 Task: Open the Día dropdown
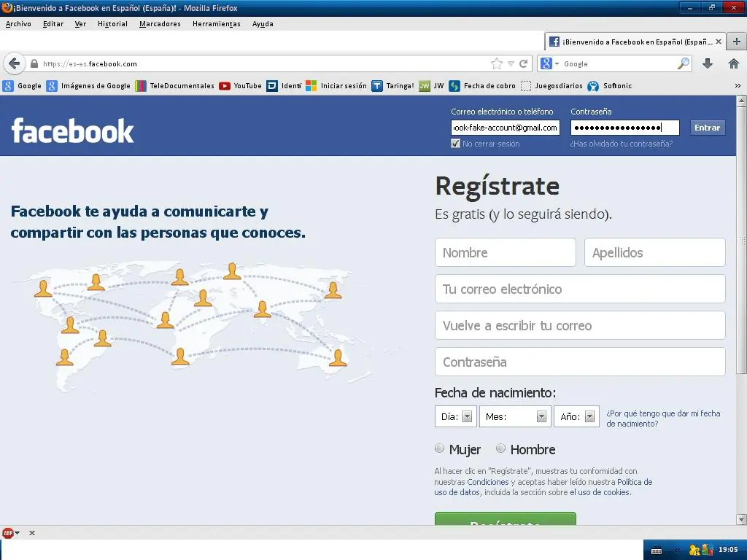coord(456,416)
